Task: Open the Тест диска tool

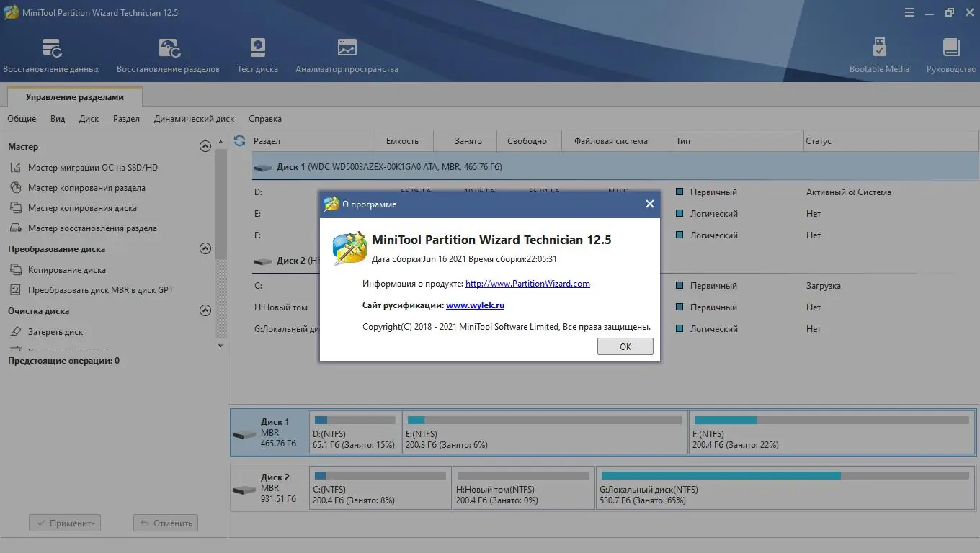Action: 257,54
